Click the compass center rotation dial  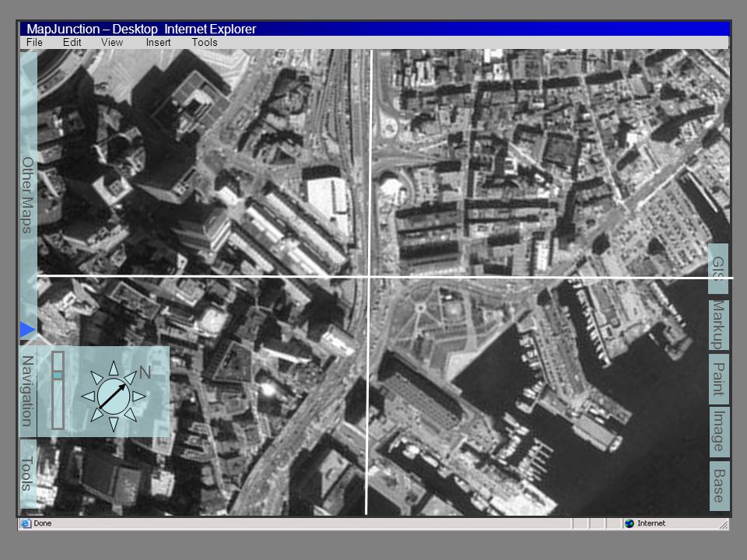point(114,396)
